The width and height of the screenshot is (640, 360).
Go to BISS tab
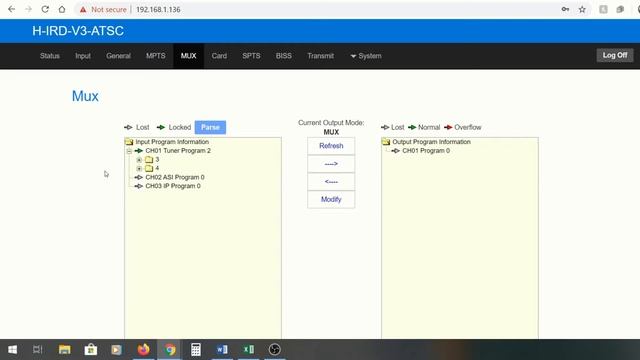(284, 56)
